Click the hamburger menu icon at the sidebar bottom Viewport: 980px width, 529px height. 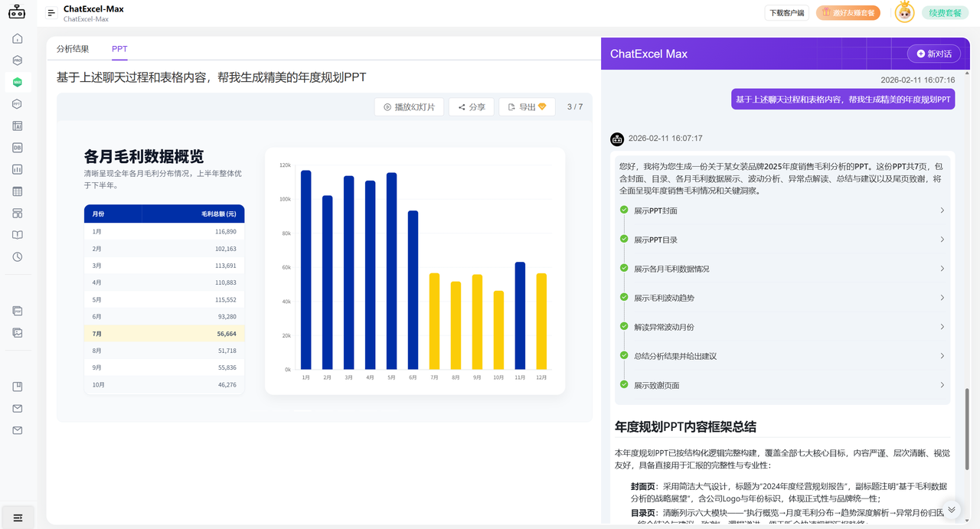tap(17, 517)
